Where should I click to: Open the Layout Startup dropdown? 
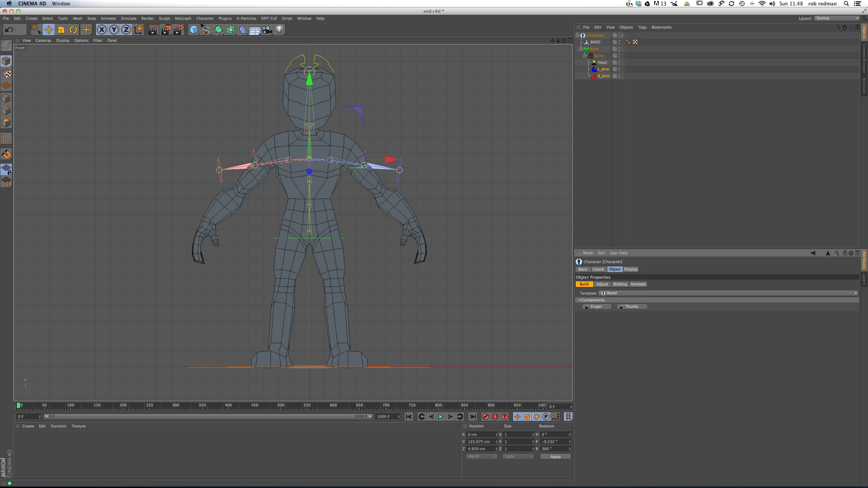[x=836, y=18]
